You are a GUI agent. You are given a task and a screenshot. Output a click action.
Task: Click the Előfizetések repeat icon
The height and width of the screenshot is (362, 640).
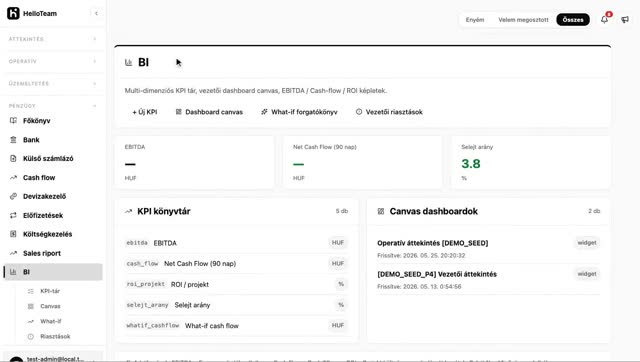tap(13, 215)
